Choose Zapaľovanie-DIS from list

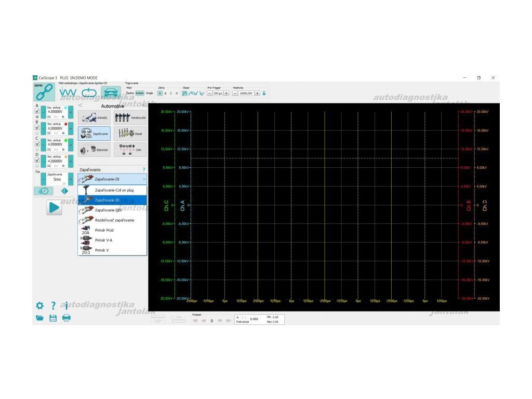tap(112, 210)
